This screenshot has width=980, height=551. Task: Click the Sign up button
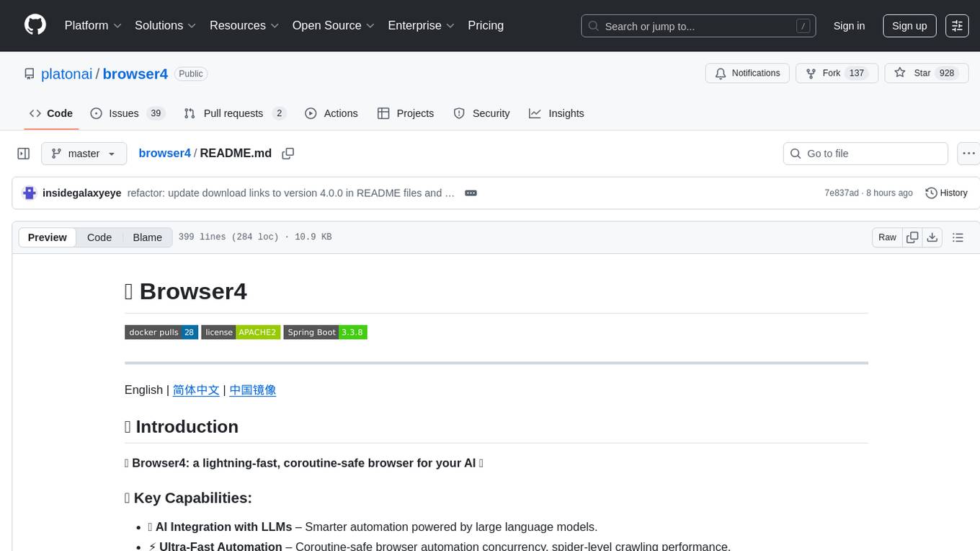tap(909, 26)
